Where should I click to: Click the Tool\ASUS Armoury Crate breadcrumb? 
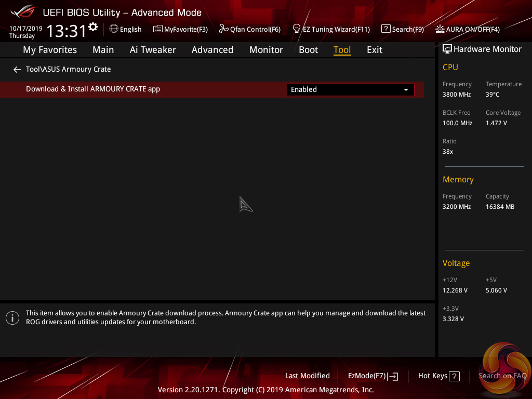[x=68, y=69]
